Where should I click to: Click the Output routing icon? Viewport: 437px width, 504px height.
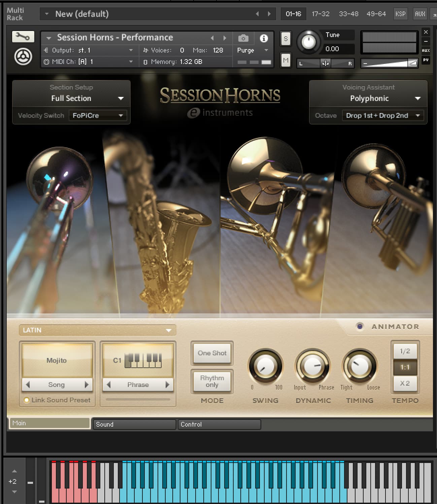pos(46,50)
